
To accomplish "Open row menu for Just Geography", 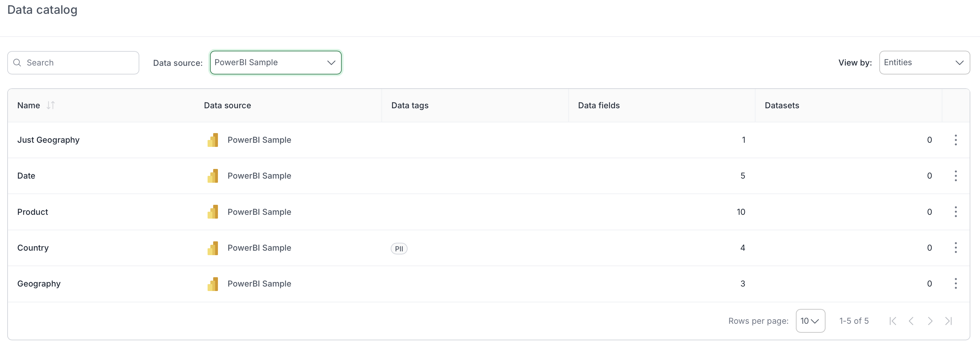I will 955,140.
